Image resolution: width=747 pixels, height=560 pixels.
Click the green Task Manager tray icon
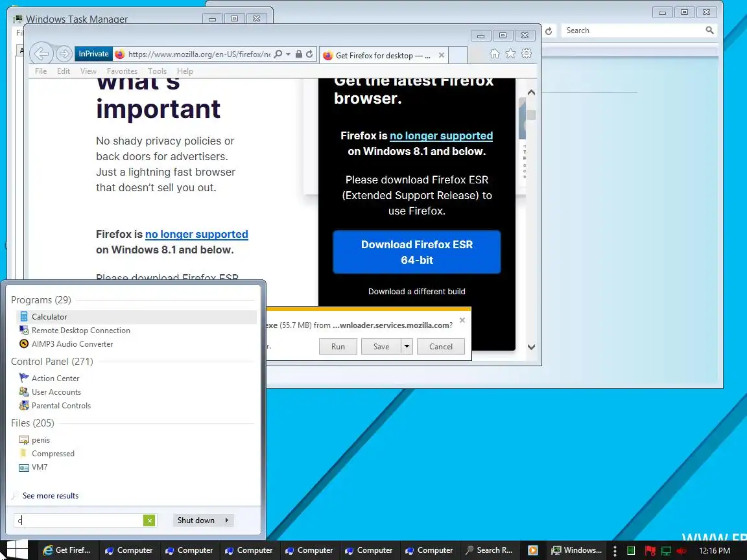[631, 550]
